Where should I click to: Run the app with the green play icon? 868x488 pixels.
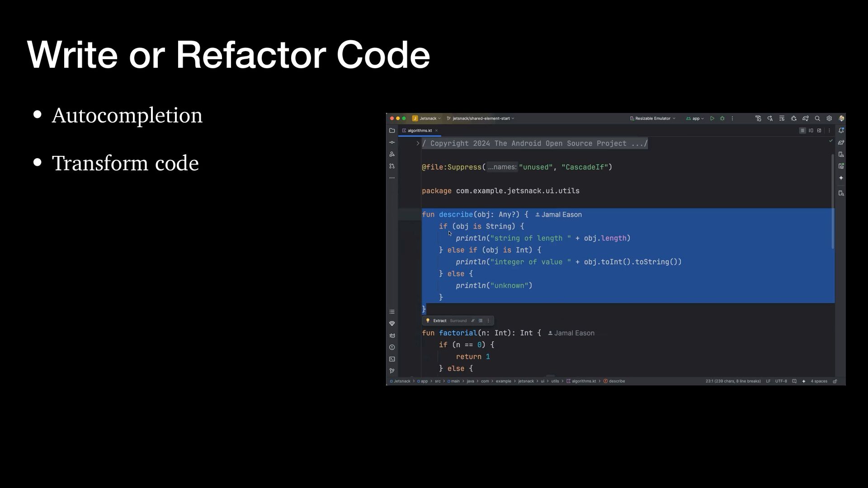[712, 118]
